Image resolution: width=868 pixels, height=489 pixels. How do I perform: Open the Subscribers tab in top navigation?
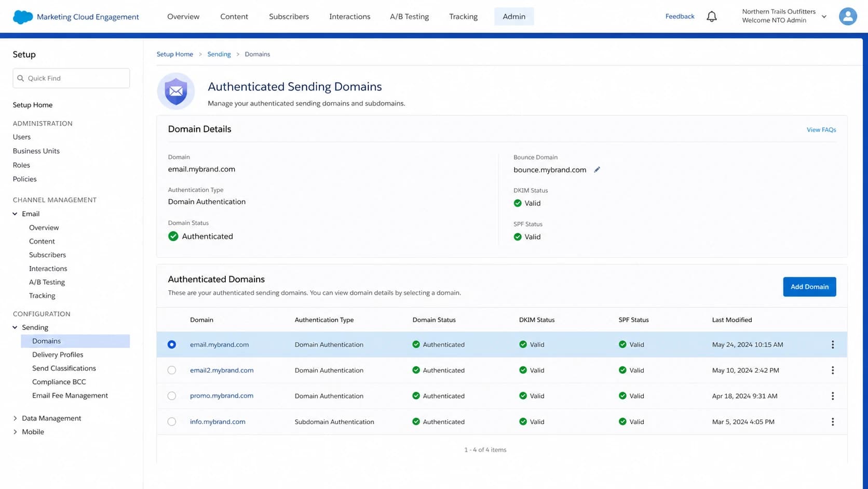tap(289, 17)
